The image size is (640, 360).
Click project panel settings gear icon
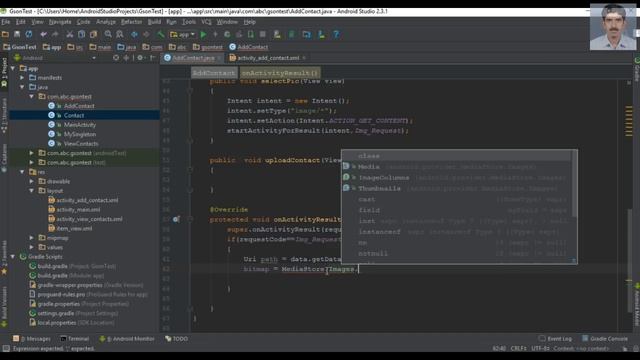click(140, 58)
